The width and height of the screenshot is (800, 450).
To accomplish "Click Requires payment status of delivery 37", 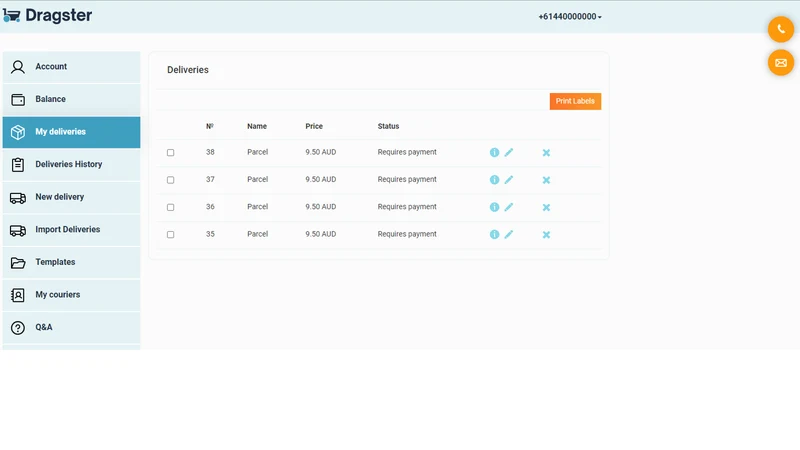I will click(407, 179).
